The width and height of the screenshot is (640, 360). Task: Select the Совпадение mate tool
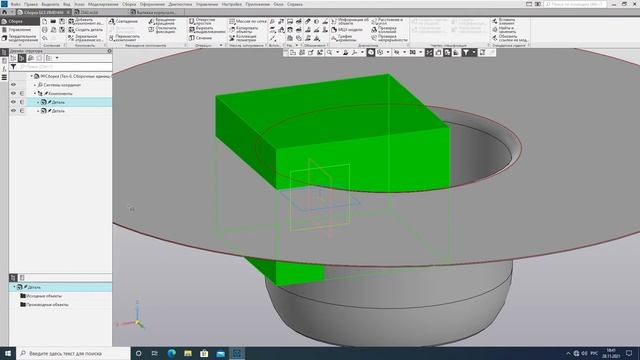click(x=123, y=21)
